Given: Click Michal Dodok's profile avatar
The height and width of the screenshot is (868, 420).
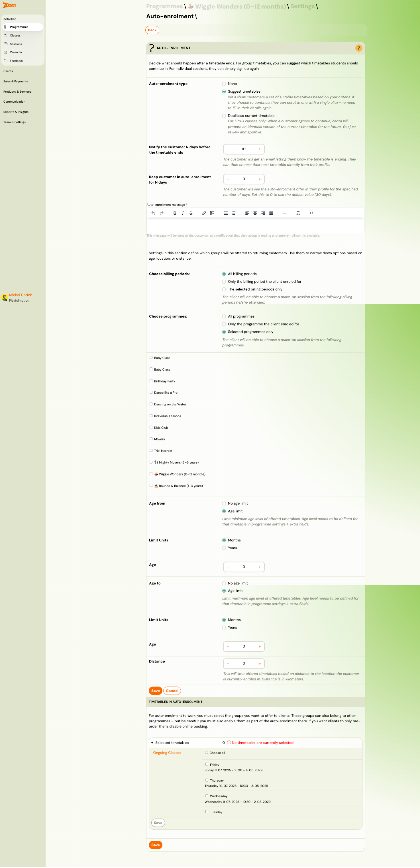Looking at the screenshot, I should coord(4,298).
